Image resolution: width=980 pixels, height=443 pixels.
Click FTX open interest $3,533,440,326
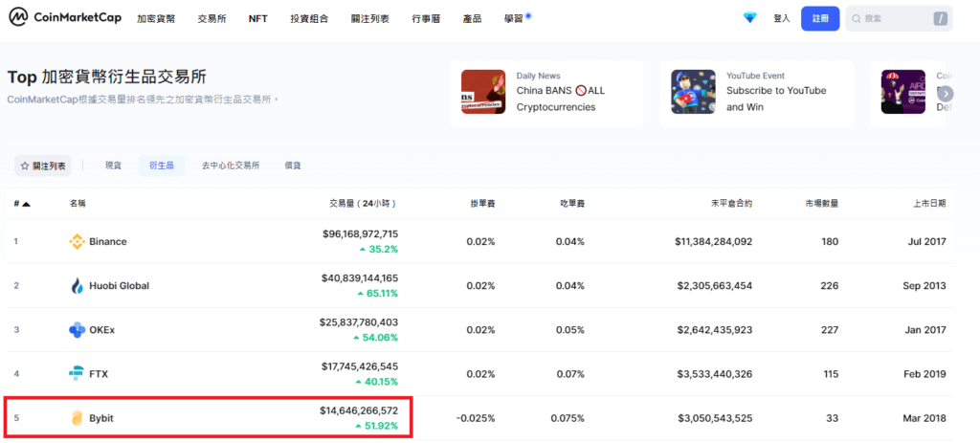pos(715,374)
